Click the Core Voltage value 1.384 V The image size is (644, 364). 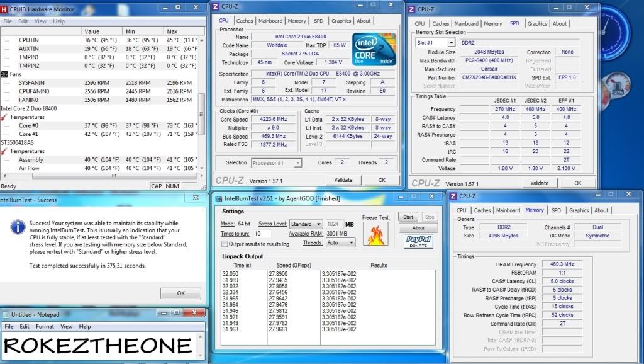click(x=333, y=62)
